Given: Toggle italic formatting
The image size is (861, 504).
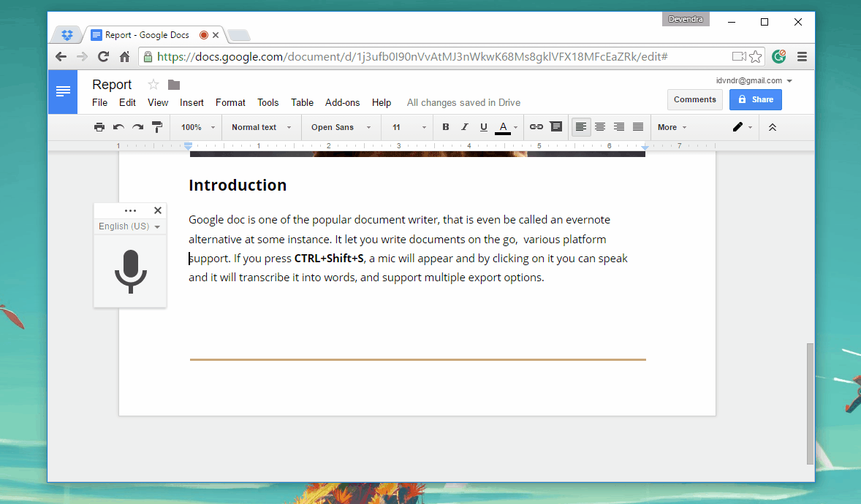Looking at the screenshot, I should click(x=465, y=127).
